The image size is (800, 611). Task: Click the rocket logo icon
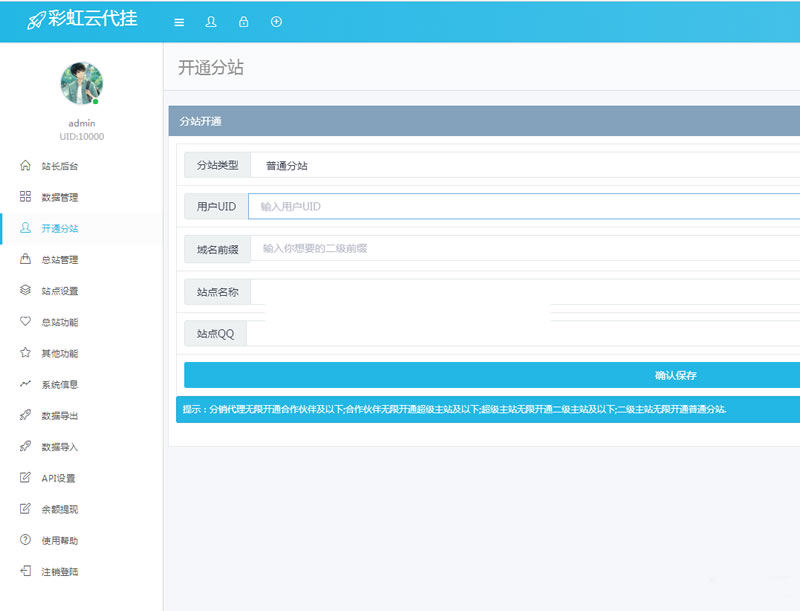tap(36, 20)
